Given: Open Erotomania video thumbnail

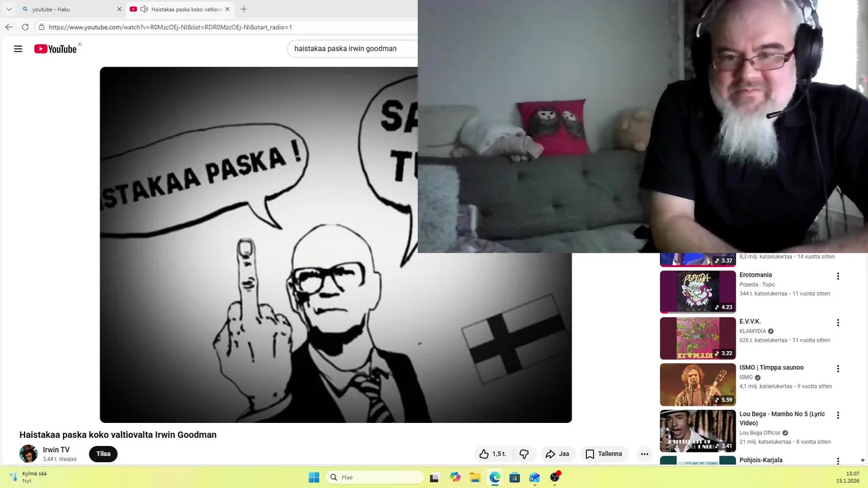Looking at the screenshot, I should tap(698, 292).
